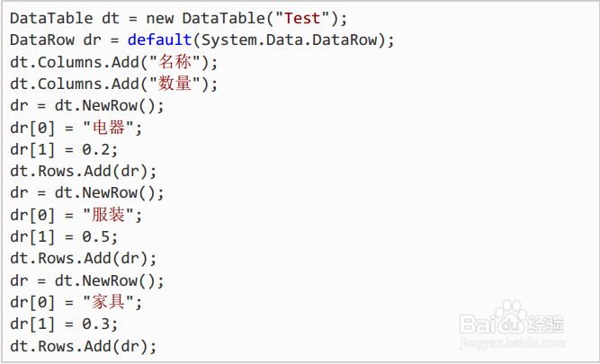The image size is (600, 364).
Task: Click the "服装" string literal
Action: coord(109,216)
